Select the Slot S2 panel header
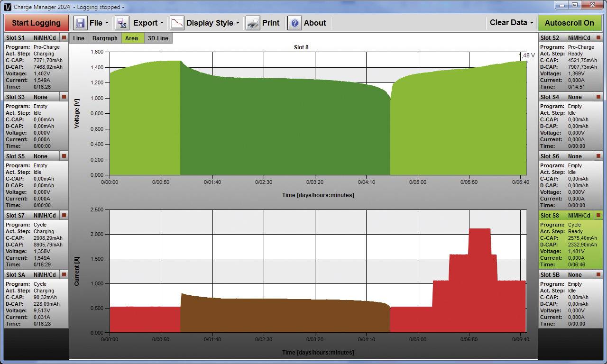The height and width of the screenshot is (364, 607). tap(564, 37)
